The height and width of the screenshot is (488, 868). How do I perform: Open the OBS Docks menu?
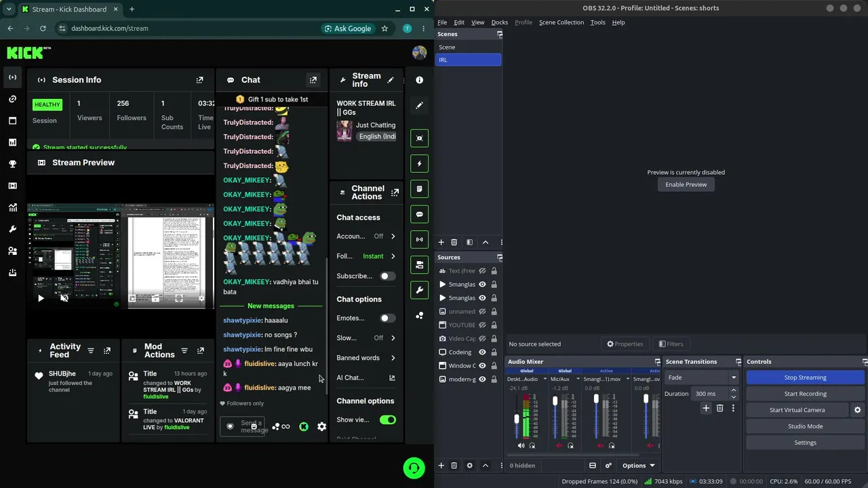(x=500, y=22)
